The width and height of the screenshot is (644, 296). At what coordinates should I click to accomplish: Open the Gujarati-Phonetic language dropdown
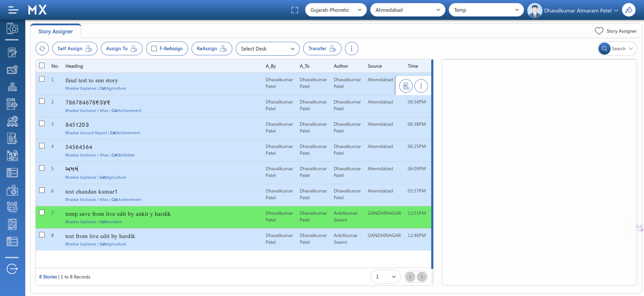click(x=335, y=10)
